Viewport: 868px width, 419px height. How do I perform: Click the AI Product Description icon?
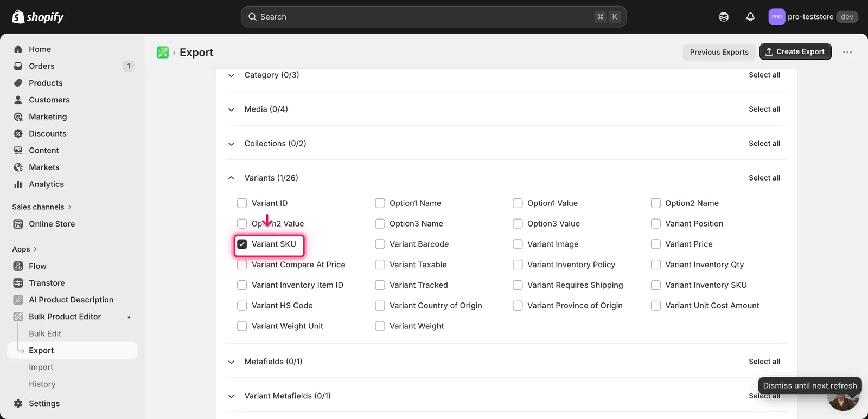[18, 300]
